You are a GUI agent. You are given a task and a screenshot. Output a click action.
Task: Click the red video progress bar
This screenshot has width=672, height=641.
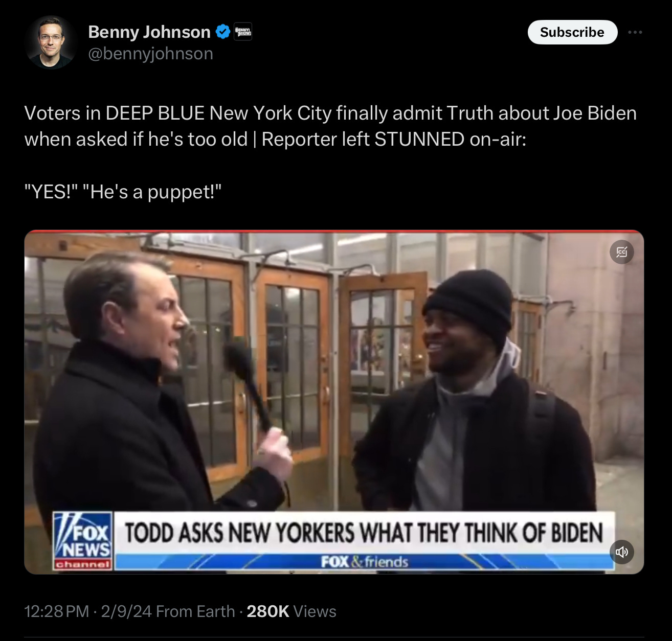pos(334,232)
